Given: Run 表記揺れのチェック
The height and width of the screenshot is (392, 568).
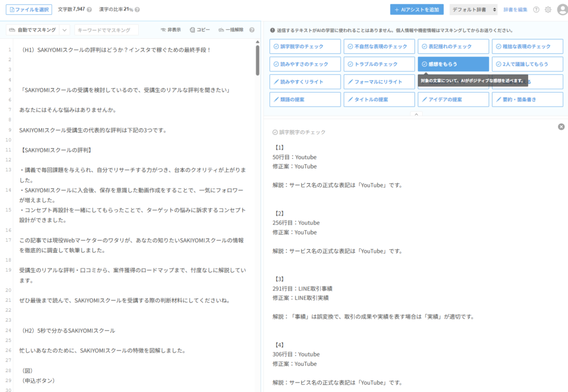Looking at the screenshot, I should (x=453, y=47).
